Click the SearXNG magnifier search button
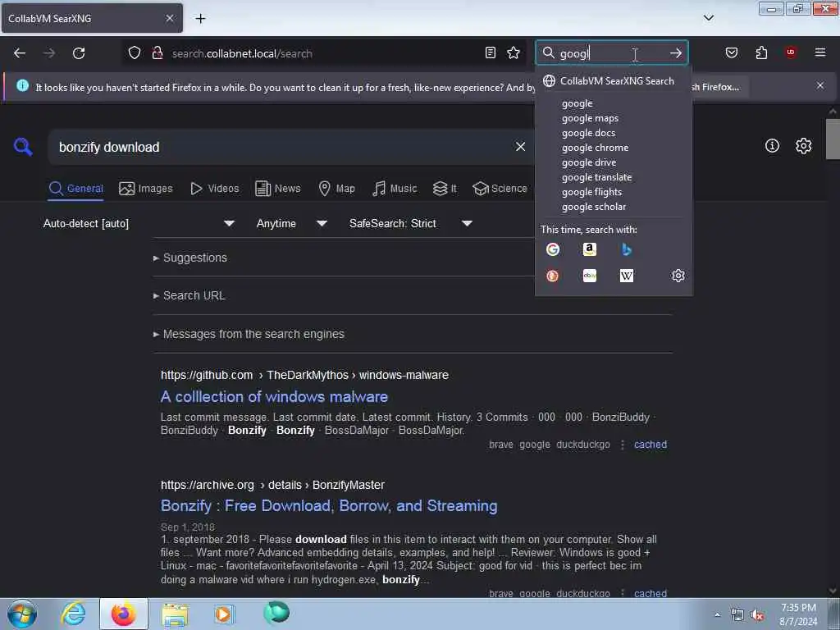This screenshot has height=630, width=840. [23, 146]
